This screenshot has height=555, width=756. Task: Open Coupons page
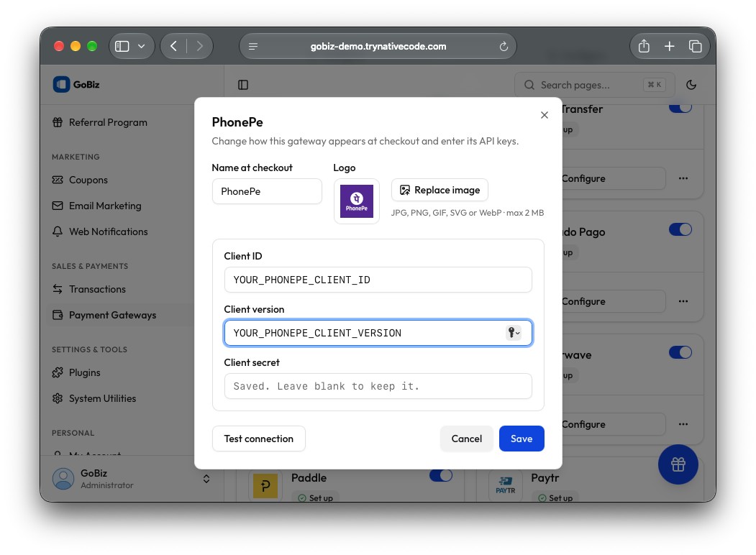pyautogui.click(x=88, y=180)
